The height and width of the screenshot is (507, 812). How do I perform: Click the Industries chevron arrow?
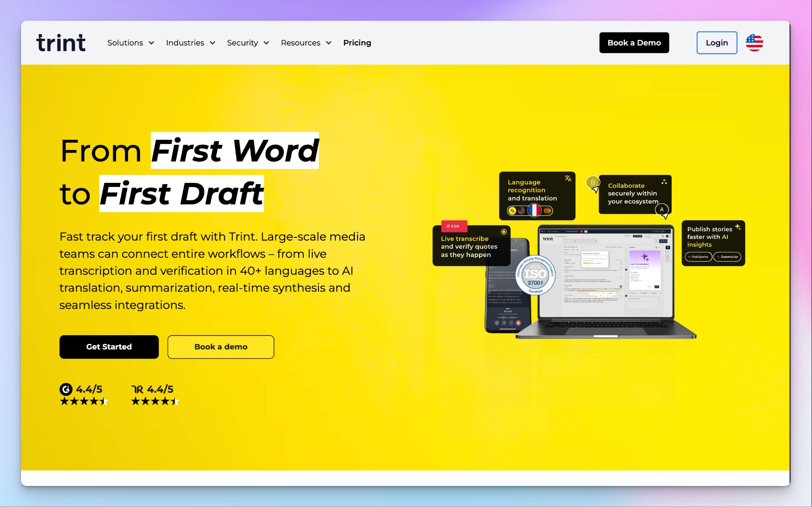[x=213, y=43]
